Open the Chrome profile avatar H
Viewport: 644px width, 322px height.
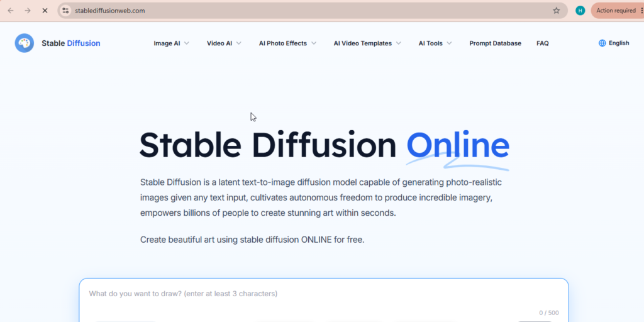coord(580,11)
